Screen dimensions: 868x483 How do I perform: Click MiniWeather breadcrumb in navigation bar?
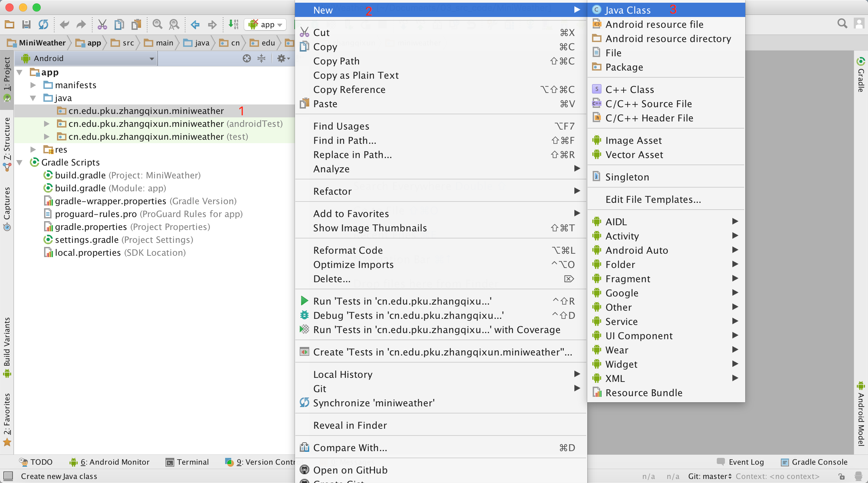click(x=37, y=43)
